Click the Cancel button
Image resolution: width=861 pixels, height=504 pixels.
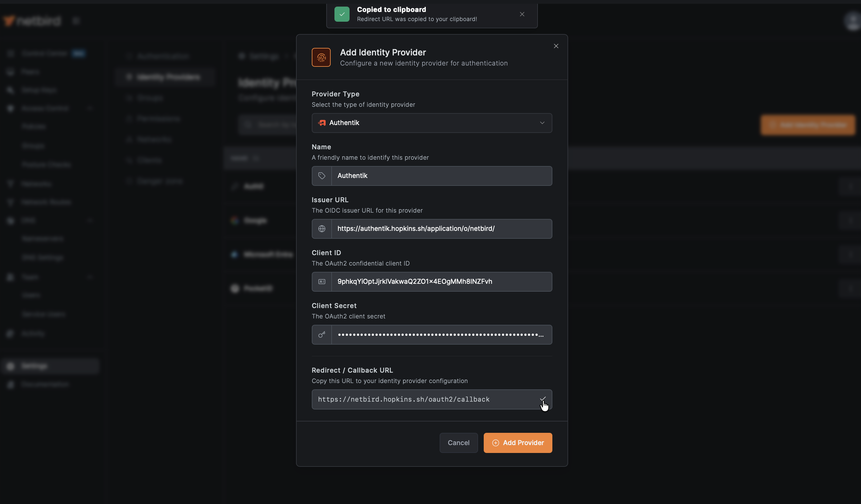click(x=458, y=443)
